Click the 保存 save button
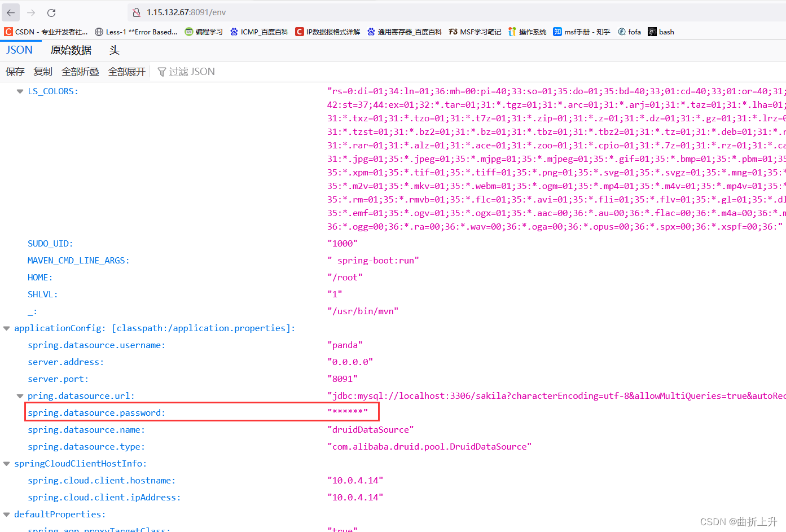The image size is (786, 532). pyautogui.click(x=15, y=72)
